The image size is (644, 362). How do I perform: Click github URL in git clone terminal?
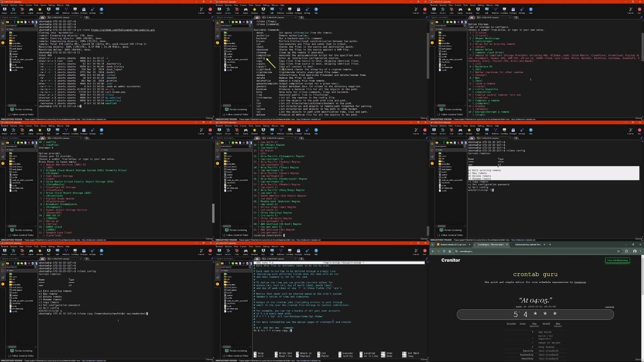(123, 30)
